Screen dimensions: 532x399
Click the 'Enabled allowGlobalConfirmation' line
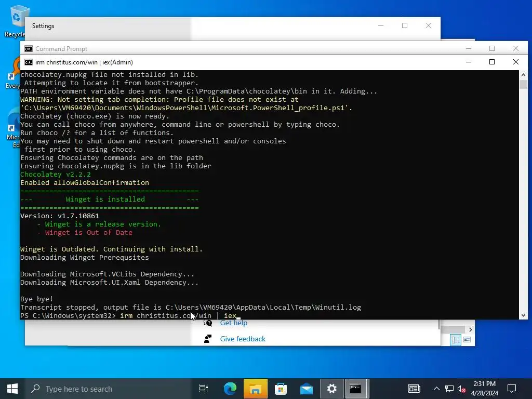click(x=85, y=183)
